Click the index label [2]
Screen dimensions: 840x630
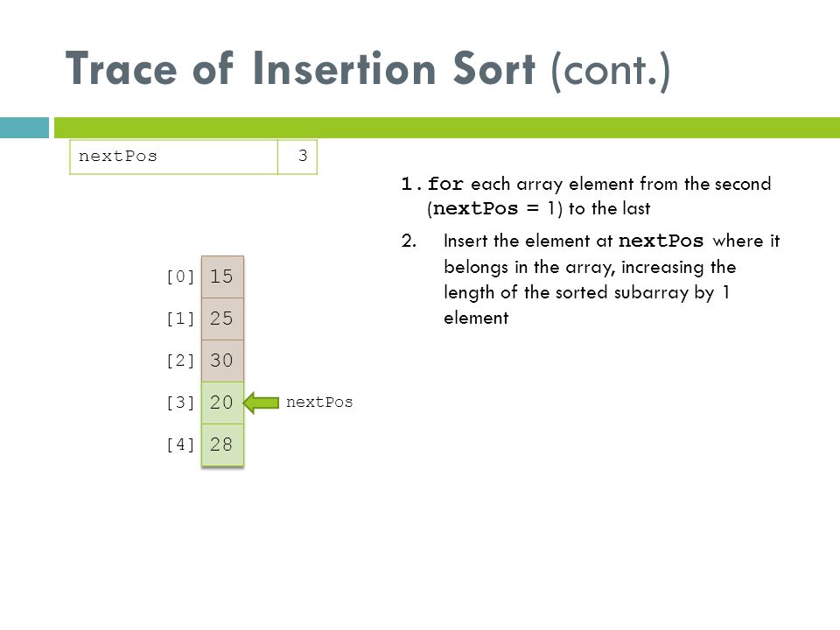point(180,360)
